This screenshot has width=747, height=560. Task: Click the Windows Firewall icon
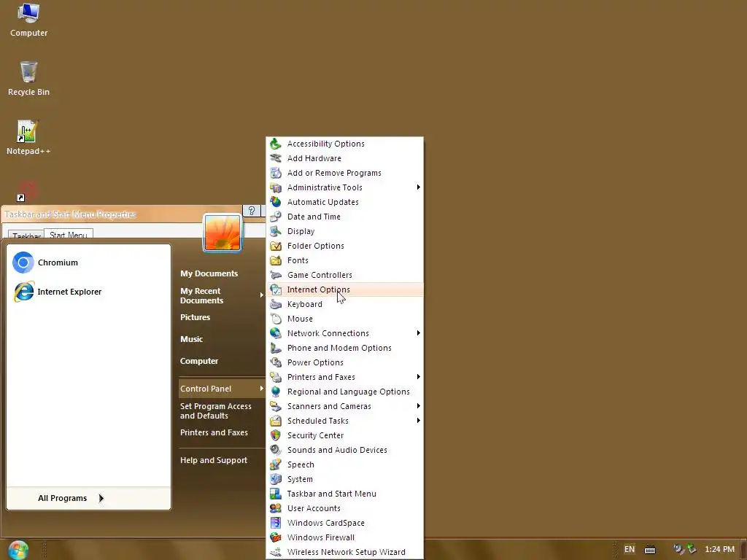pyautogui.click(x=275, y=537)
